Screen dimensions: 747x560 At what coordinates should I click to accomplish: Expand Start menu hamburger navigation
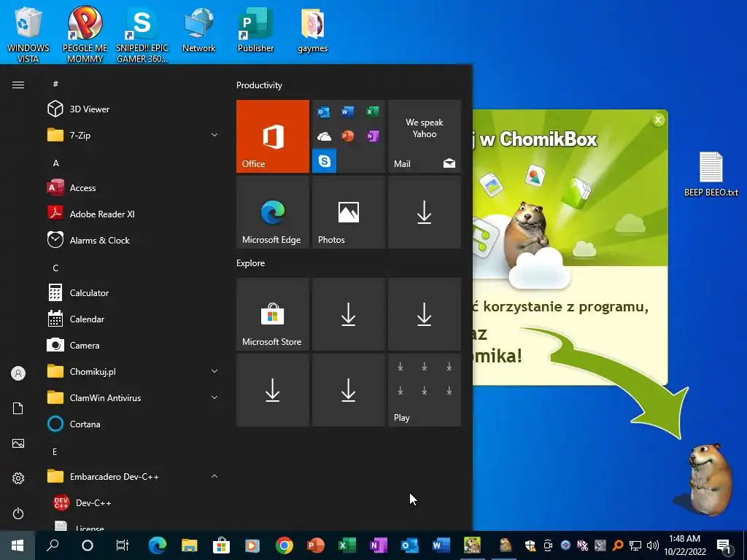point(18,85)
